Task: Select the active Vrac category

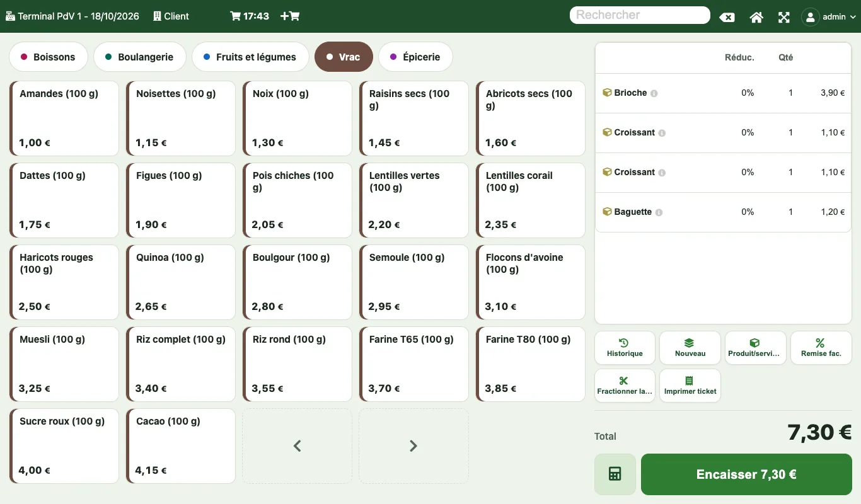Action: pyautogui.click(x=344, y=57)
